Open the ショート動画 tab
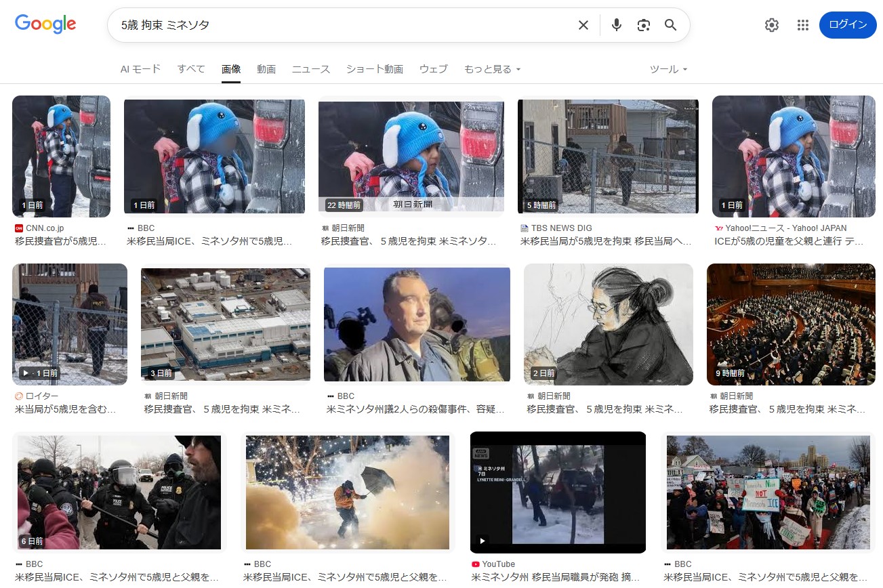The width and height of the screenshot is (883, 588). tap(374, 69)
